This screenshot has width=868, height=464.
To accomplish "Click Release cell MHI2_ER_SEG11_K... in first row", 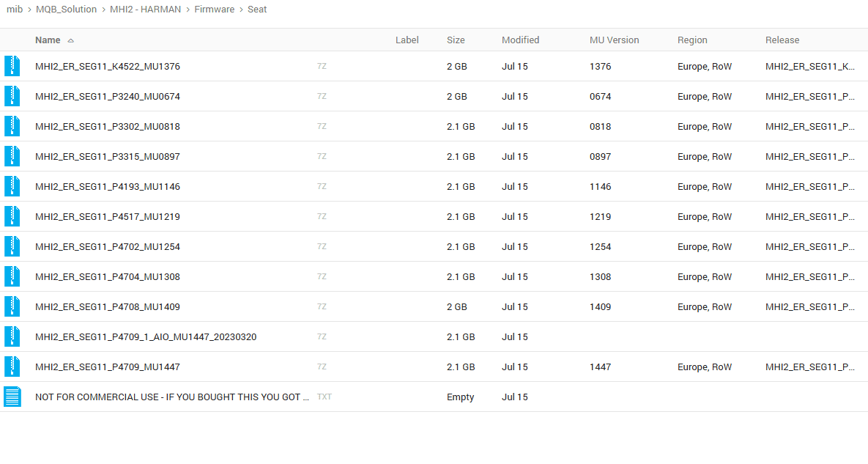I will (x=810, y=67).
